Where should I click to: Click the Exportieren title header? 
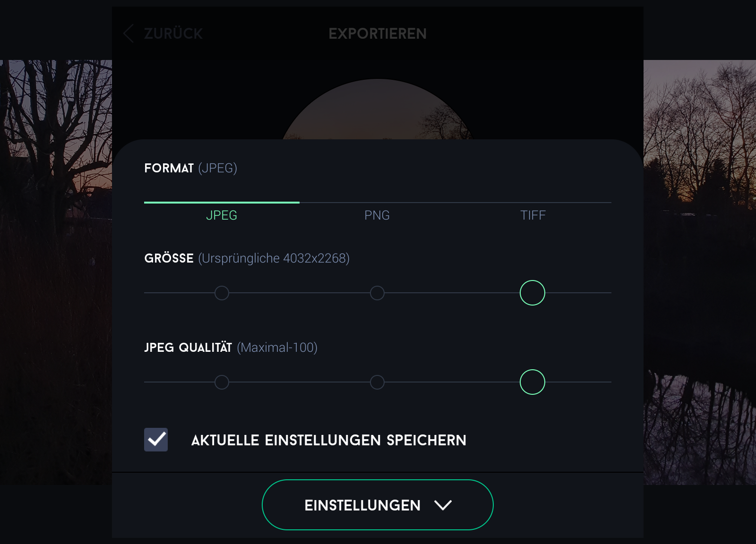(378, 34)
